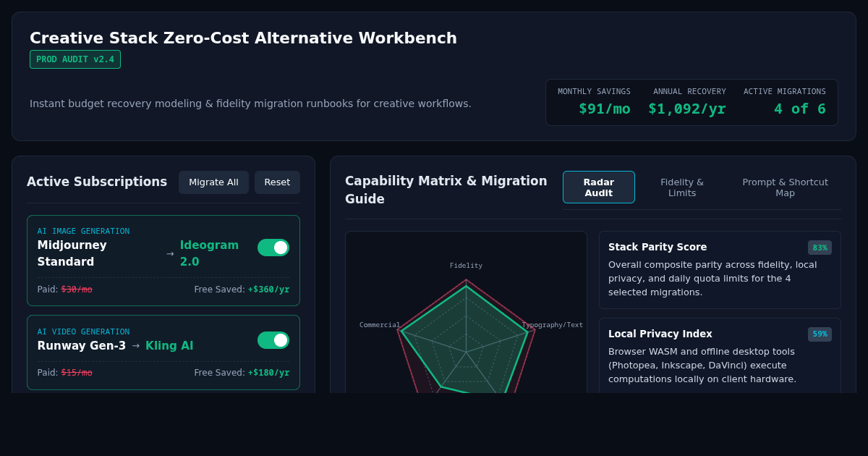Click the Commercial axis label on radar
The width and height of the screenshot is (868, 456).
click(380, 325)
